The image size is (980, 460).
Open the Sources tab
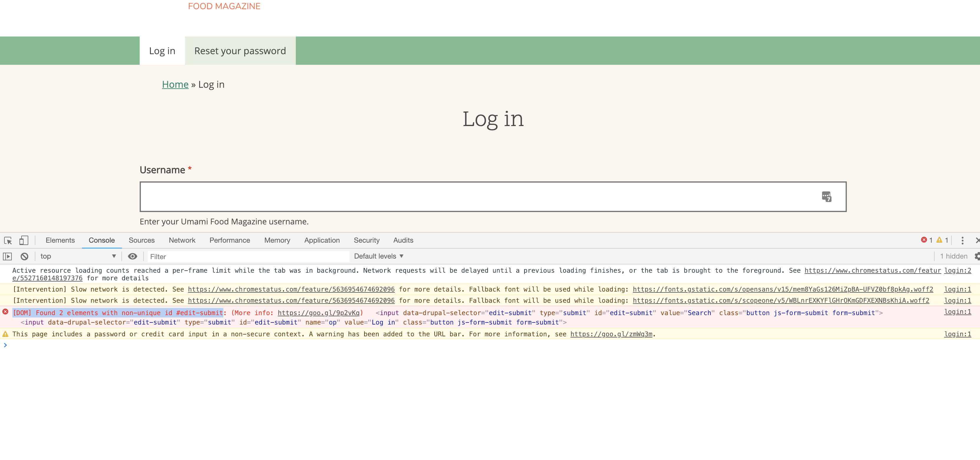141,240
